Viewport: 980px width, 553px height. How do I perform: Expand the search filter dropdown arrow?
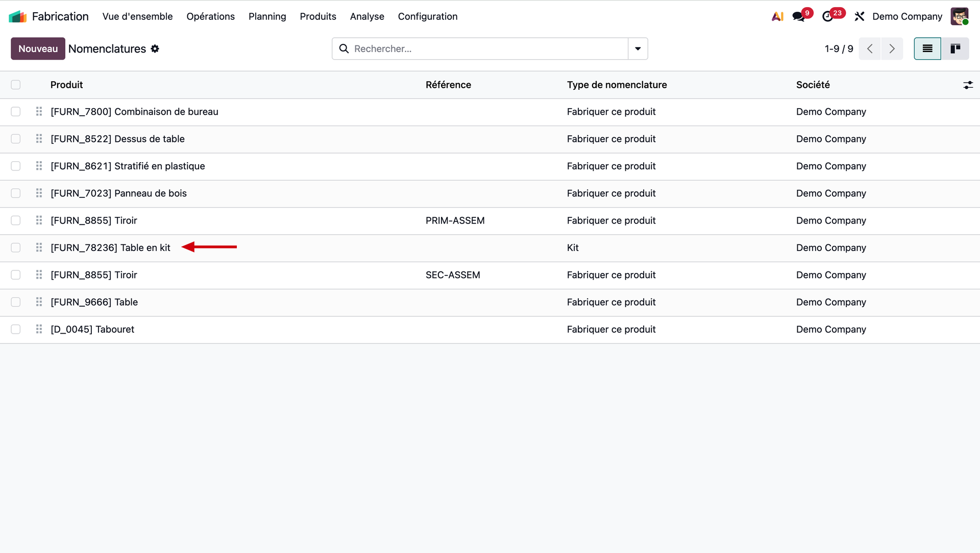638,48
